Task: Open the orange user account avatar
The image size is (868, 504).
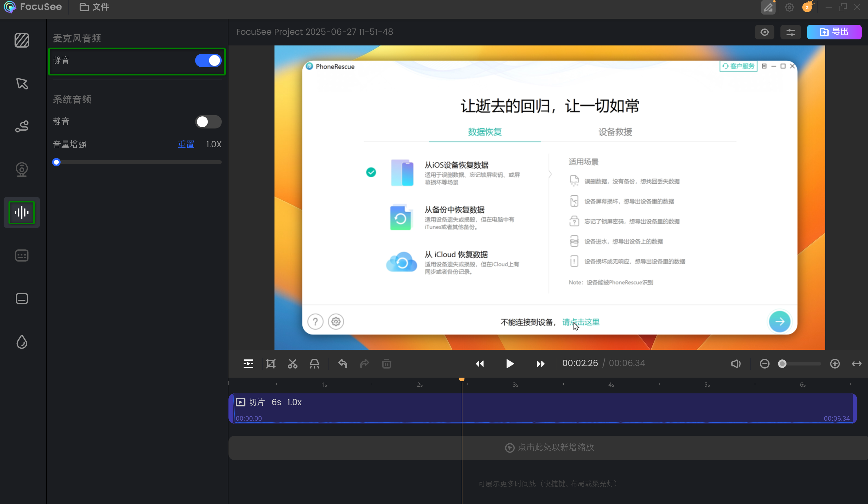Action: pyautogui.click(x=807, y=7)
